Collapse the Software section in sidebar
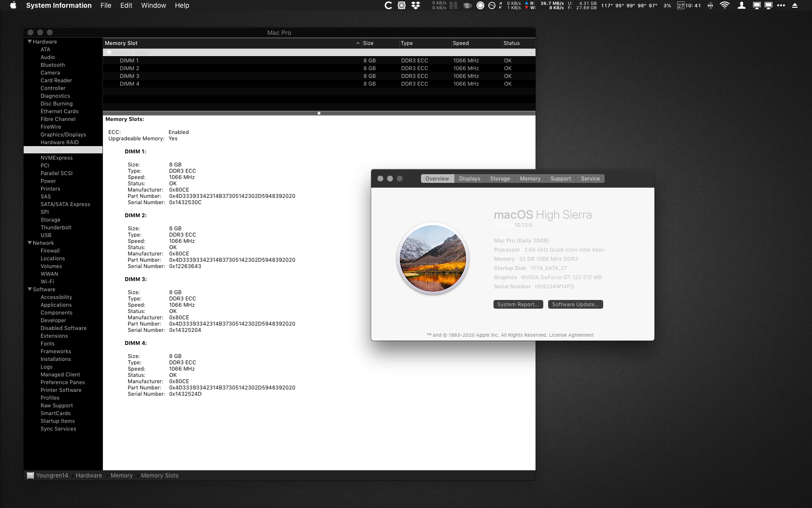The width and height of the screenshot is (812, 508). [x=30, y=289]
